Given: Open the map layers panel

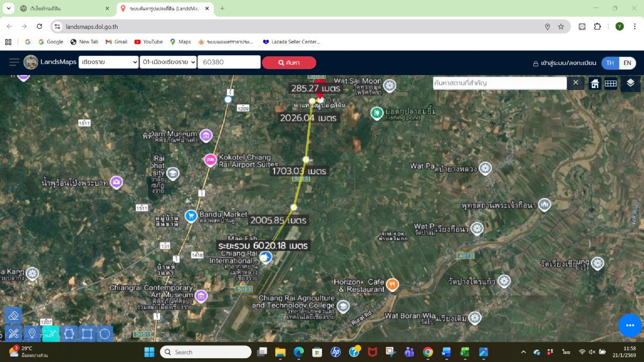Looking at the screenshot, I should pos(631,83).
